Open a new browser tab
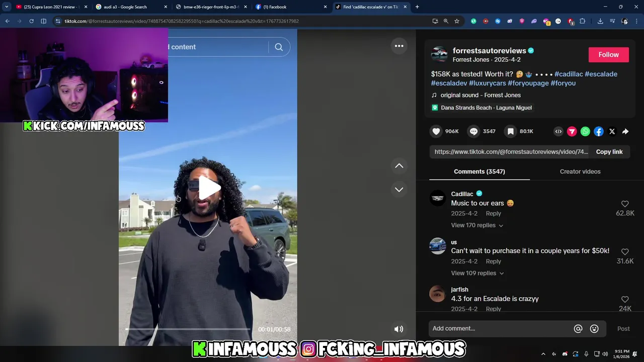This screenshot has height=362, width=644. click(x=417, y=7)
